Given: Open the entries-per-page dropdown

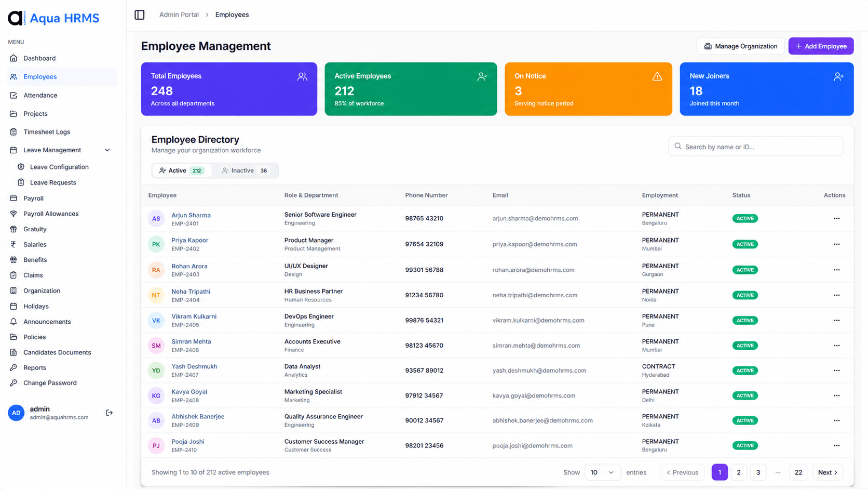Looking at the screenshot, I should click(x=602, y=472).
